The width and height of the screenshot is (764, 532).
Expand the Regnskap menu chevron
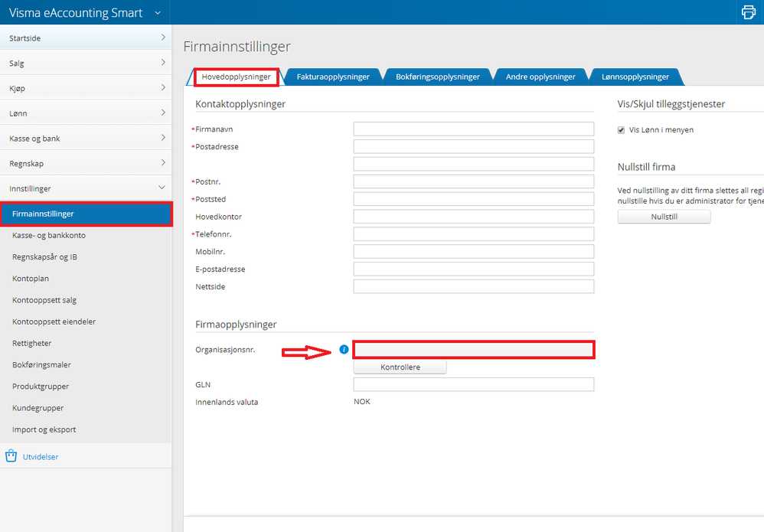click(x=163, y=163)
